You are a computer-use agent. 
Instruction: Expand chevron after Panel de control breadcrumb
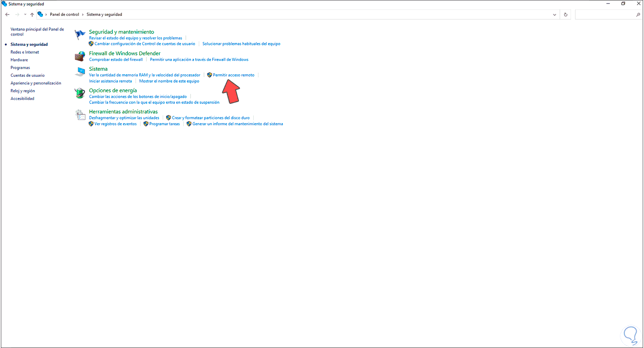[x=83, y=15]
